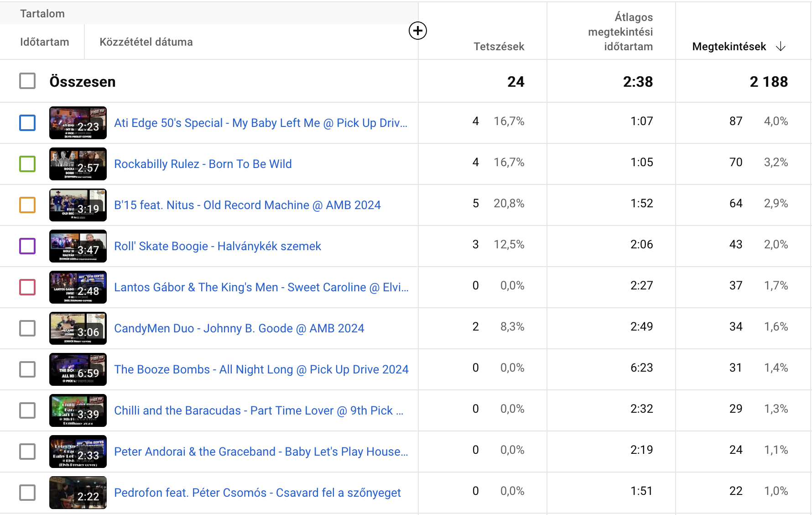The width and height of the screenshot is (812, 515).
Task: Open The Booze Bombs - All Night Long link
Action: [x=261, y=369]
